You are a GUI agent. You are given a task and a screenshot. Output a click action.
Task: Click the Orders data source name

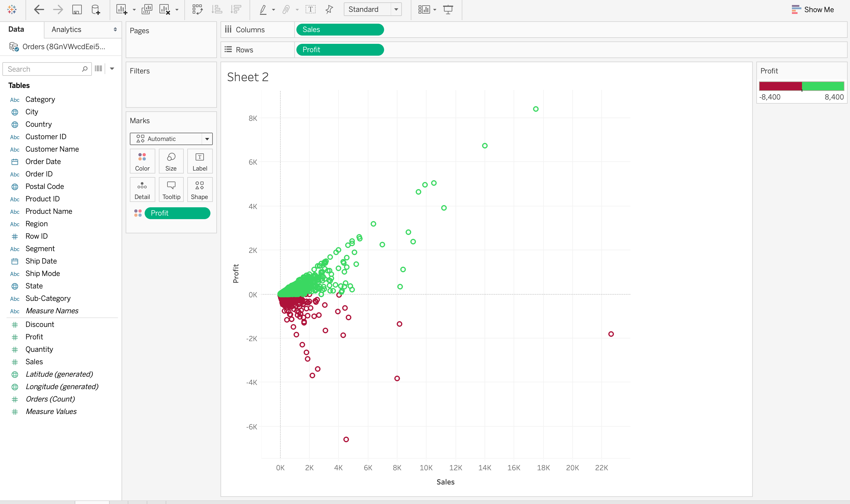coord(64,46)
